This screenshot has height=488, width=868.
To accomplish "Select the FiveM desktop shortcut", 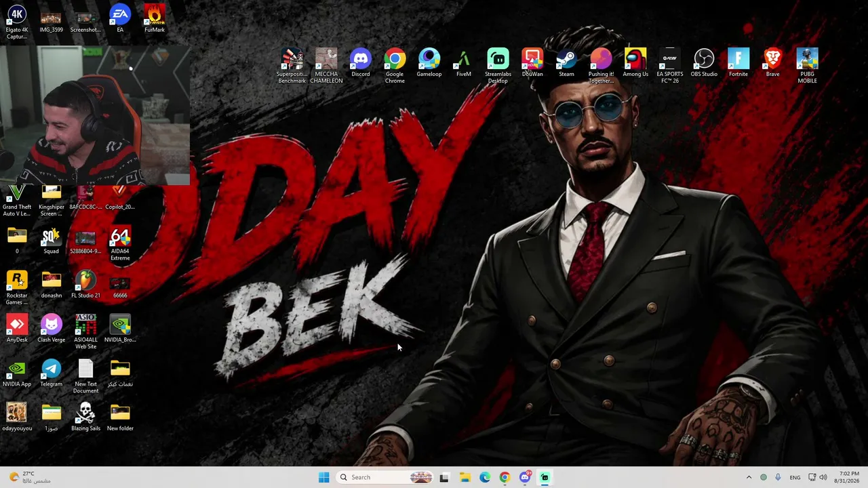I will (x=464, y=62).
